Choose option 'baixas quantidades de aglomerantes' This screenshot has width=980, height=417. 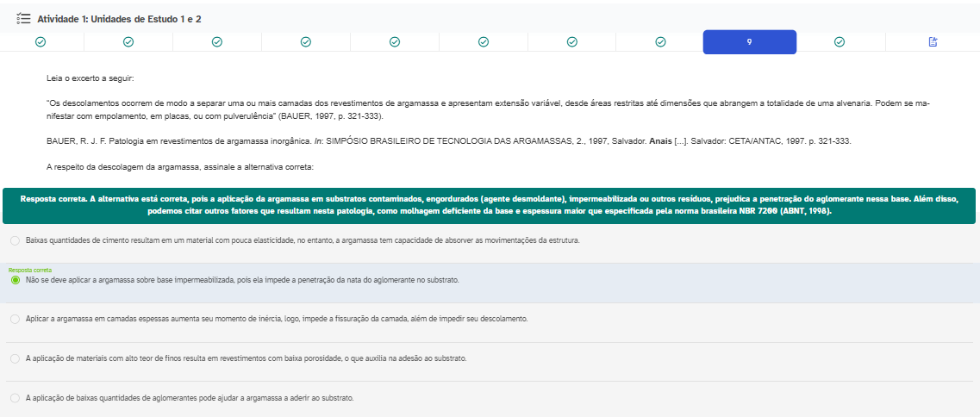[x=15, y=398]
